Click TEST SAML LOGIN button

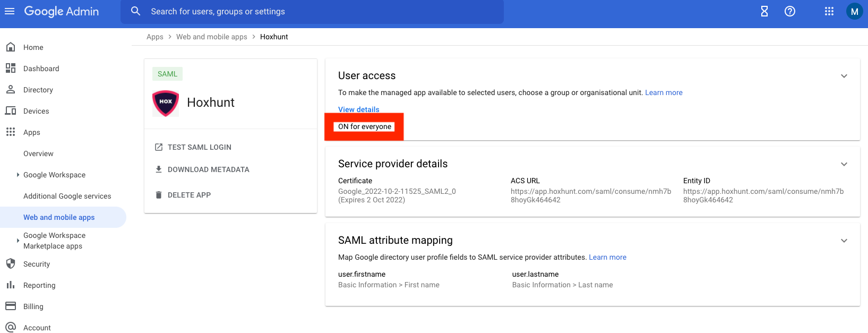pyautogui.click(x=200, y=147)
